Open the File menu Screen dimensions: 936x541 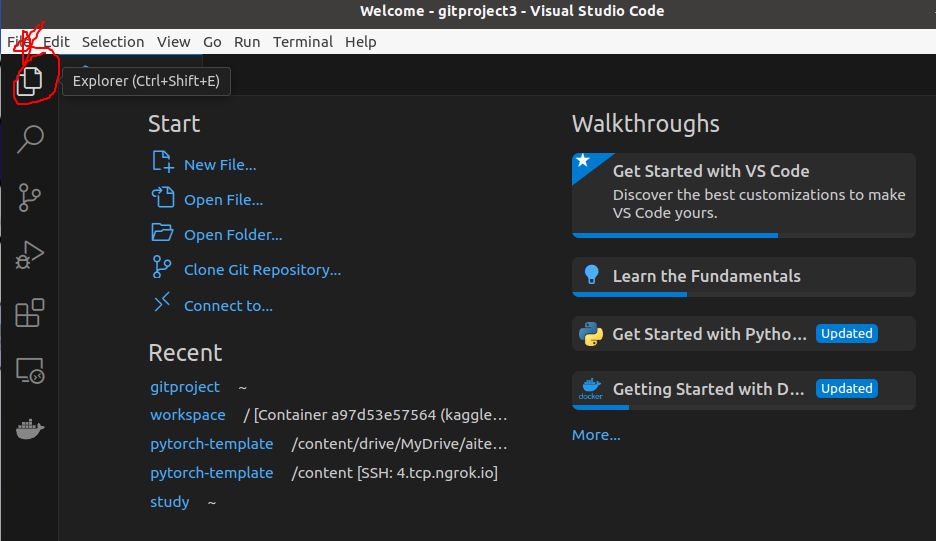pyautogui.click(x=19, y=42)
